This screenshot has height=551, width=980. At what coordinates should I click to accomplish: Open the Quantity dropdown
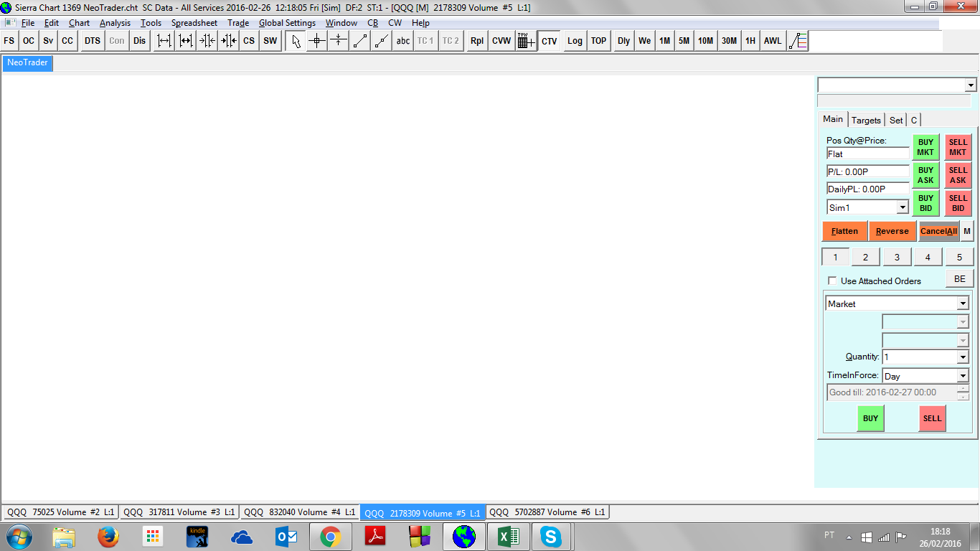(x=963, y=357)
